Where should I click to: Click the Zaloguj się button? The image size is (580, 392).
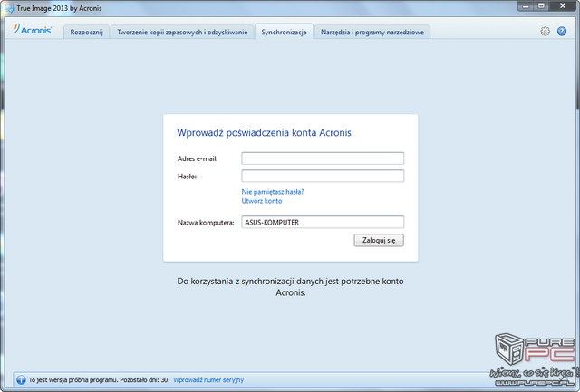379,240
